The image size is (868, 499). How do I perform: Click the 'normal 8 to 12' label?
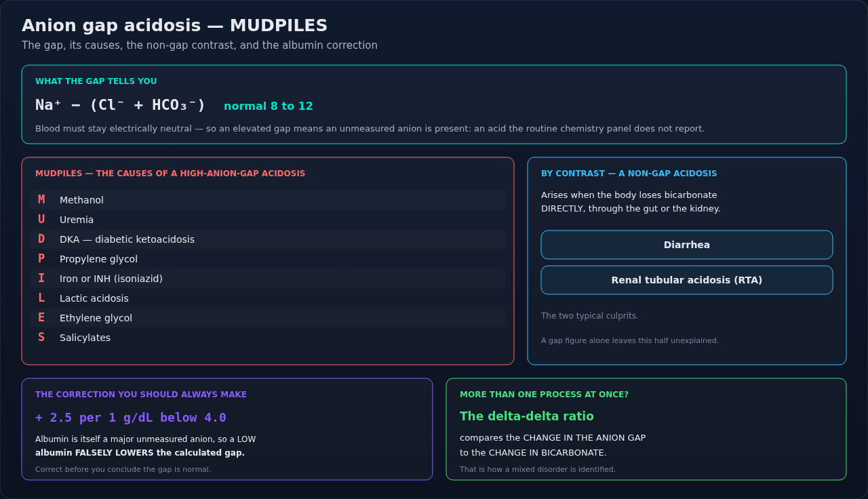(x=269, y=106)
